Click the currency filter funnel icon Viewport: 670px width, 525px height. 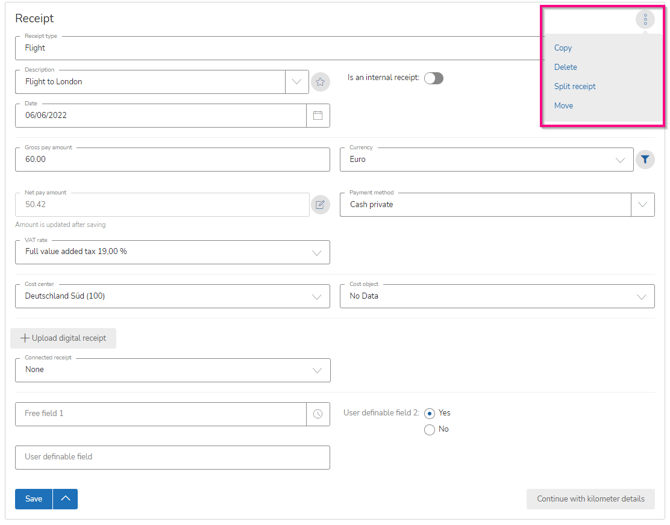tap(646, 159)
